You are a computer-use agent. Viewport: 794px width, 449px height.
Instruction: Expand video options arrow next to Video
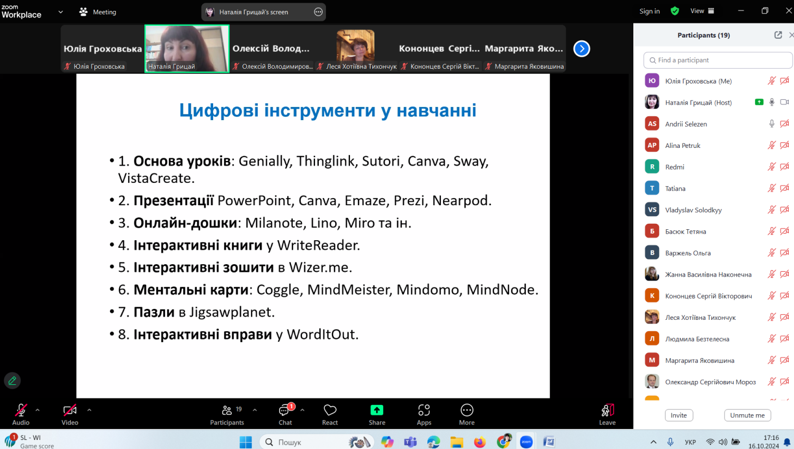(89, 410)
